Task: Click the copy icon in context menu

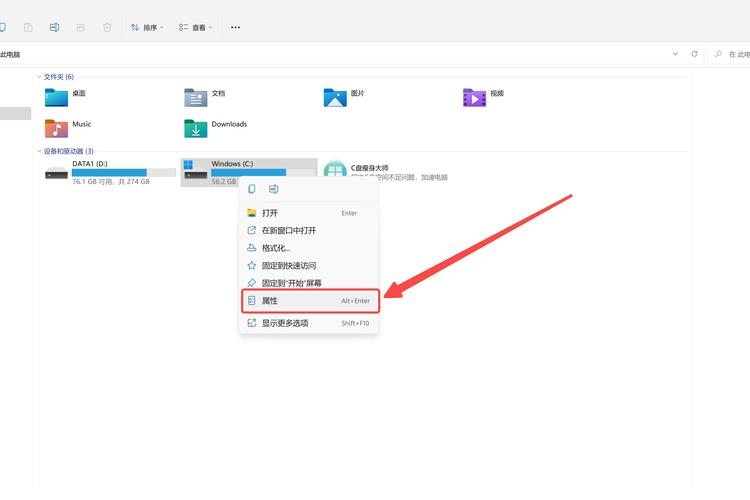Action: (252, 189)
